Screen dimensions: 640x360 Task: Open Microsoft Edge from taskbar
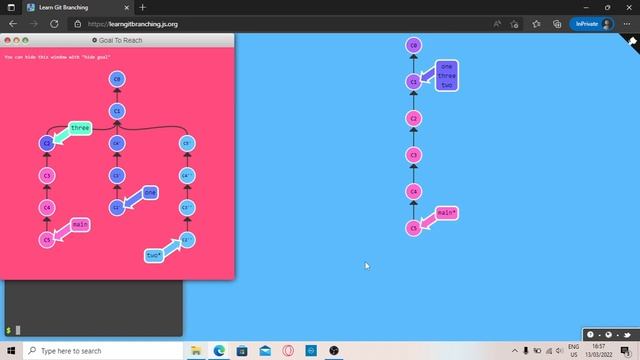tap(219, 351)
